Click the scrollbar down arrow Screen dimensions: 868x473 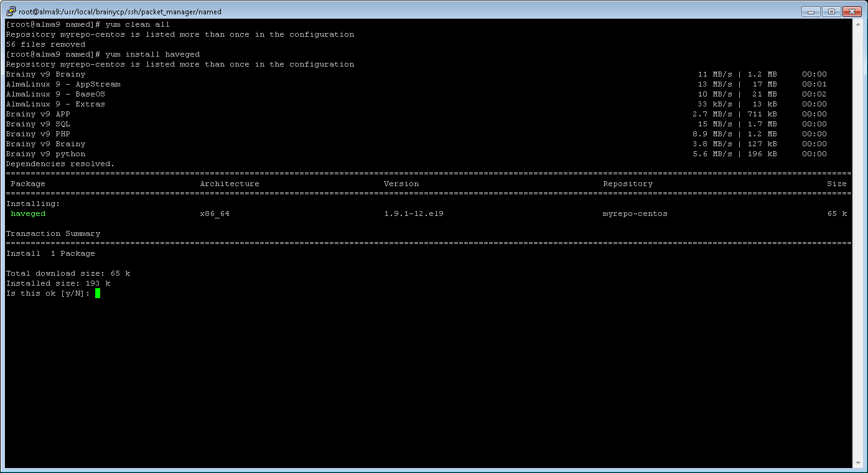[x=857, y=463]
